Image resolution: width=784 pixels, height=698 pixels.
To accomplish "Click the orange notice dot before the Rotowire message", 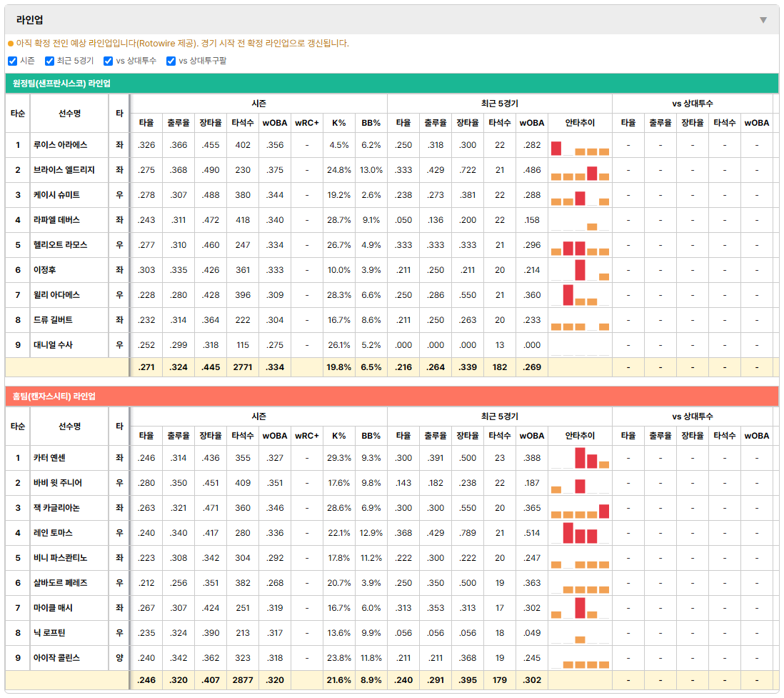I will 11,44.
